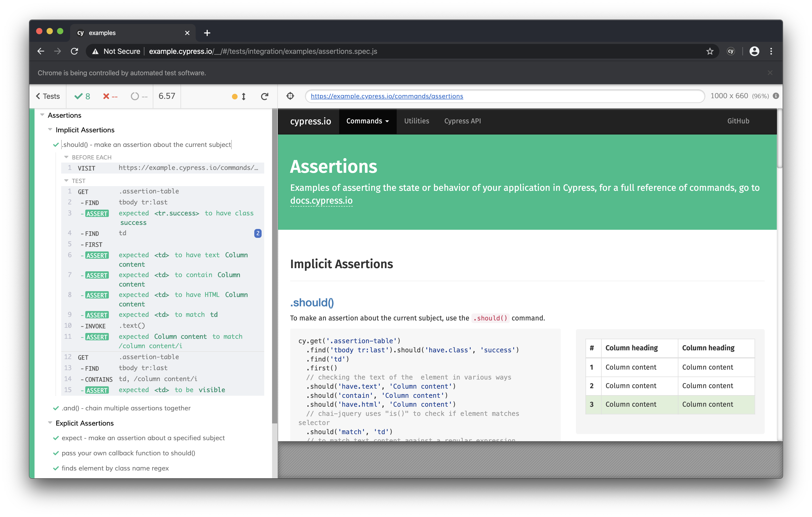Reload the page with Chrome's refresh icon
Image resolution: width=812 pixels, height=517 pixels.
tap(75, 51)
